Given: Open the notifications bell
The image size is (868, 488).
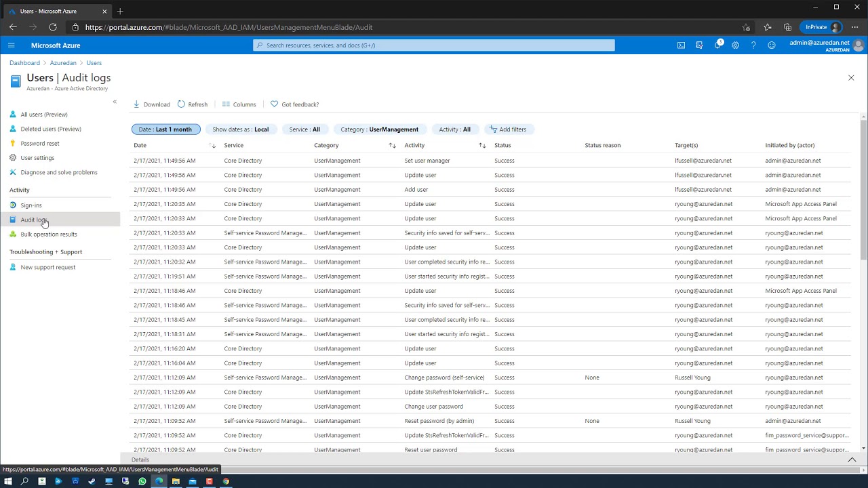Looking at the screenshot, I should click(717, 45).
